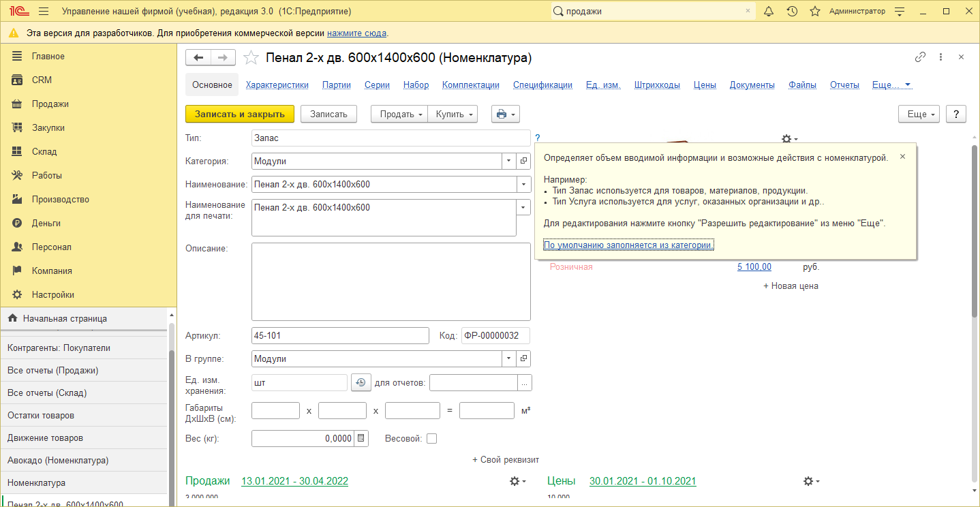Switch to the Штрихкоды tab
Image resolution: width=980 pixels, height=507 pixels.
click(657, 85)
